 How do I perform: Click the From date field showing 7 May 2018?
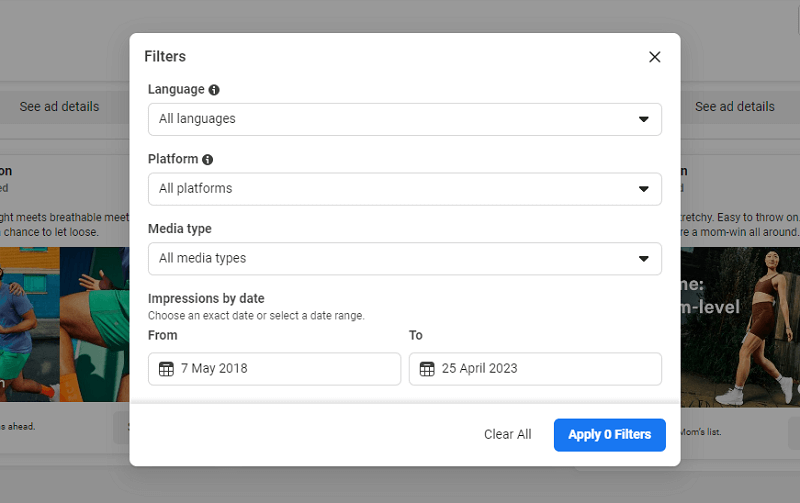[x=274, y=369]
